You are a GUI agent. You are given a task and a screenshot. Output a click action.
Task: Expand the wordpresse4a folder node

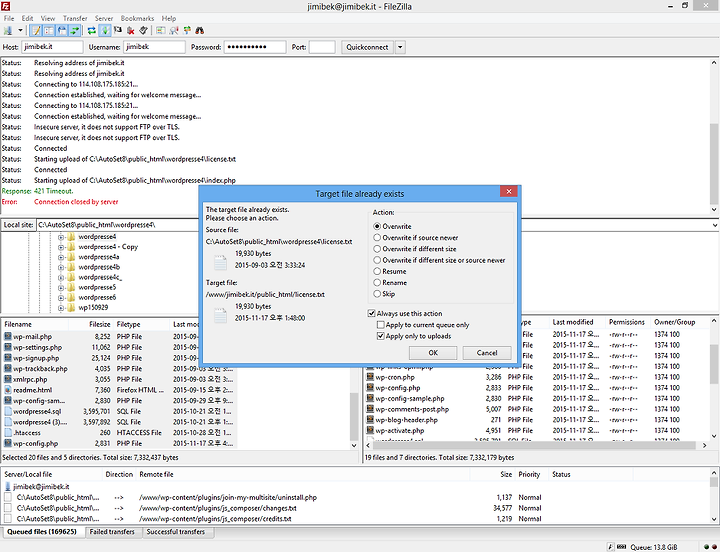(x=61, y=257)
